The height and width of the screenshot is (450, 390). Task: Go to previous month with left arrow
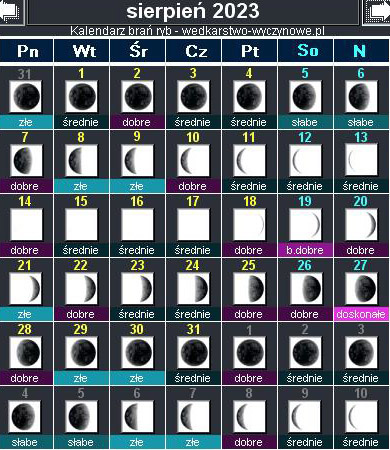point(12,12)
